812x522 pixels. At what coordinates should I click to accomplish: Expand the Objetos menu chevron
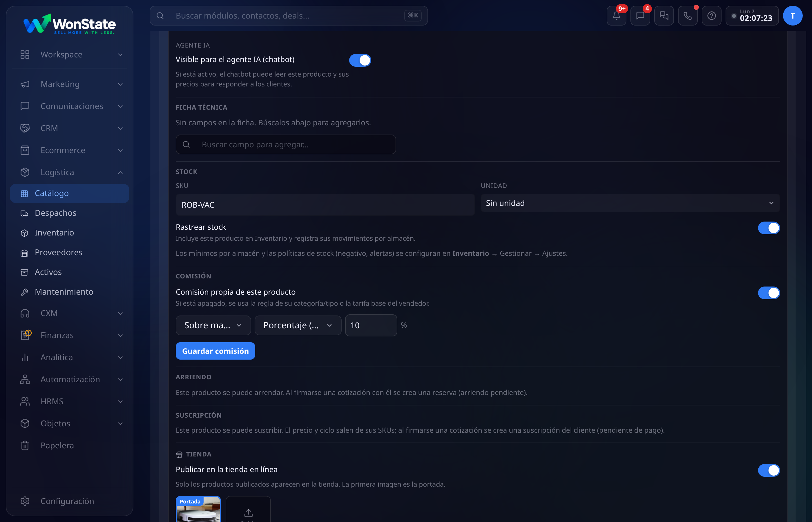[120, 423]
